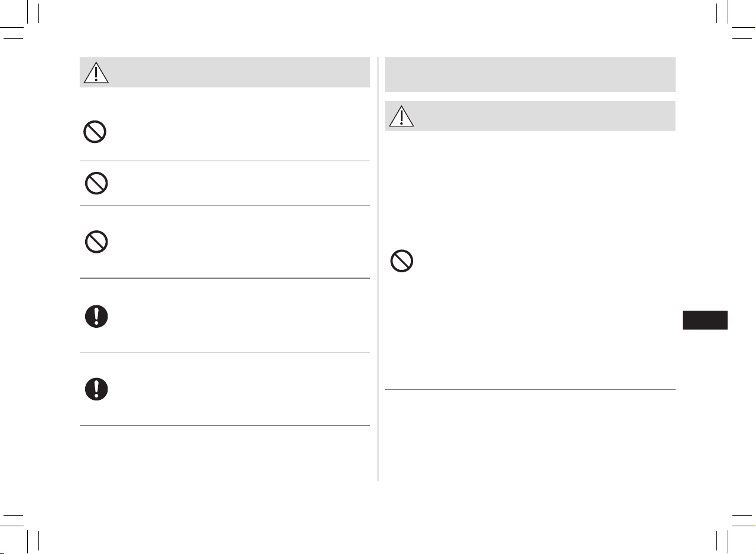Select the topmost prohibition icon in the left column
Viewport: 756px width, 554px height.
coord(95,132)
